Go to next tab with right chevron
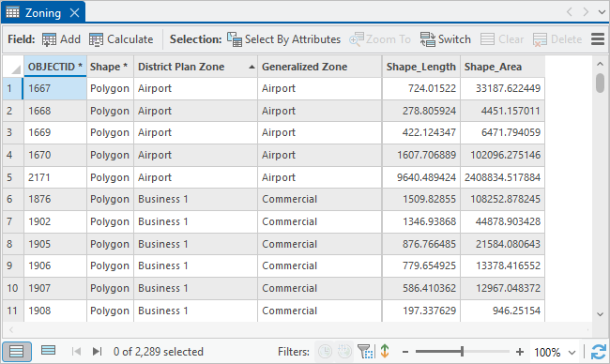Screen dimensions: 610x364 click(586, 12)
